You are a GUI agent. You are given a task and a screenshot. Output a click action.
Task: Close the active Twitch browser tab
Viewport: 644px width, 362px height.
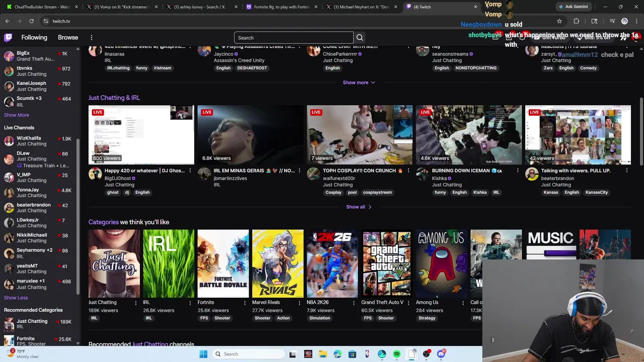pos(475,7)
